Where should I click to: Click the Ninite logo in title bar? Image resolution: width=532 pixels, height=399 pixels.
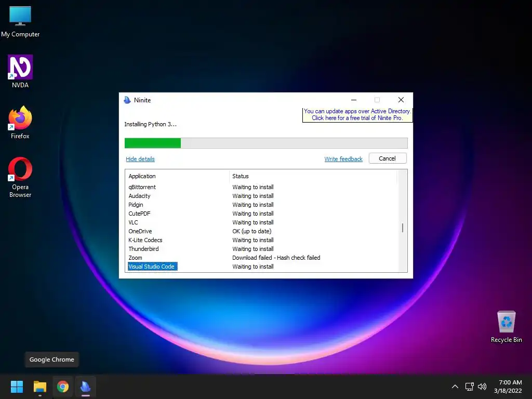tap(127, 100)
